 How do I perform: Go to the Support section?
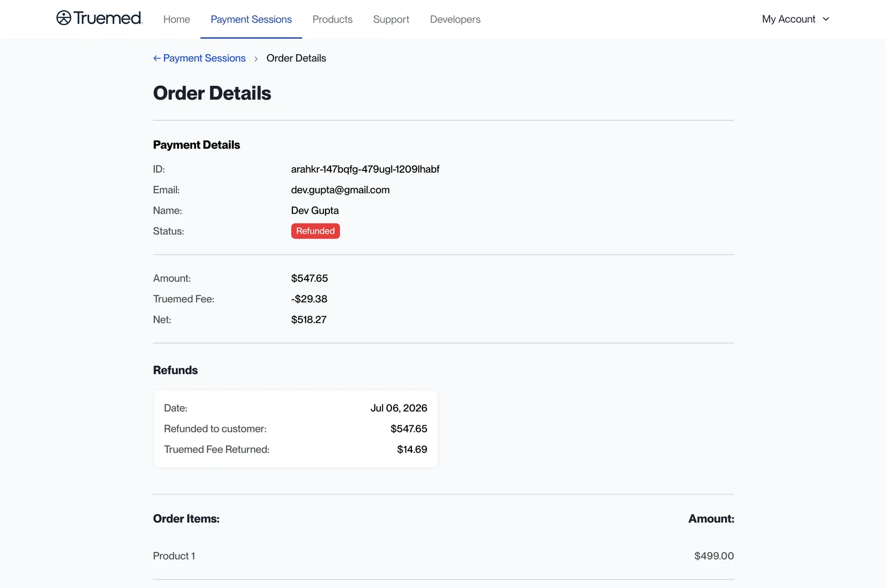tap(391, 19)
